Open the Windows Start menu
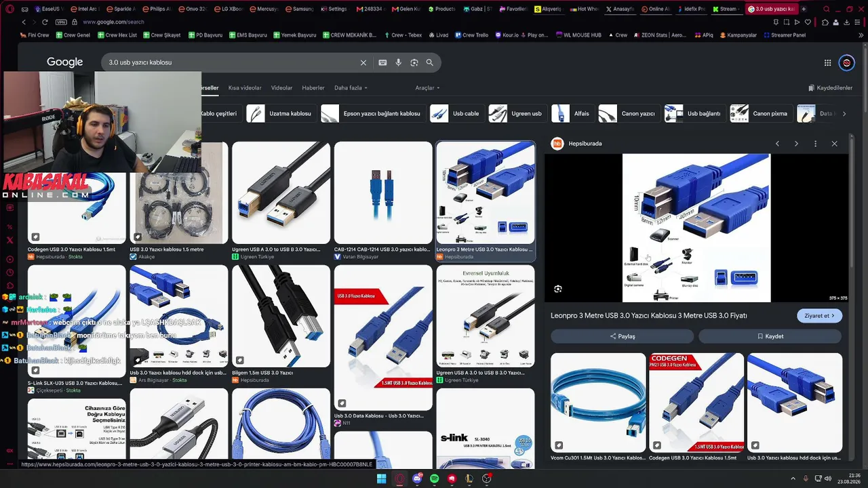The width and height of the screenshot is (868, 488). 381,479
